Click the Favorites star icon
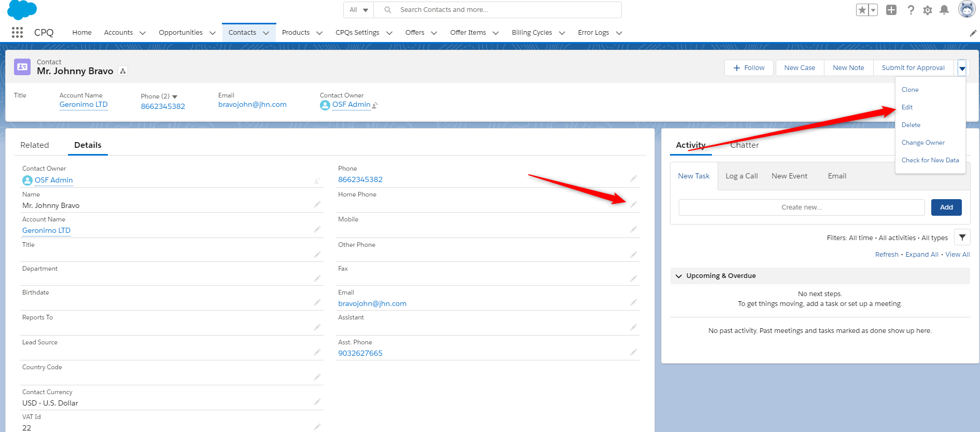Image resolution: width=980 pixels, height=432 pixels. point(862,10)
